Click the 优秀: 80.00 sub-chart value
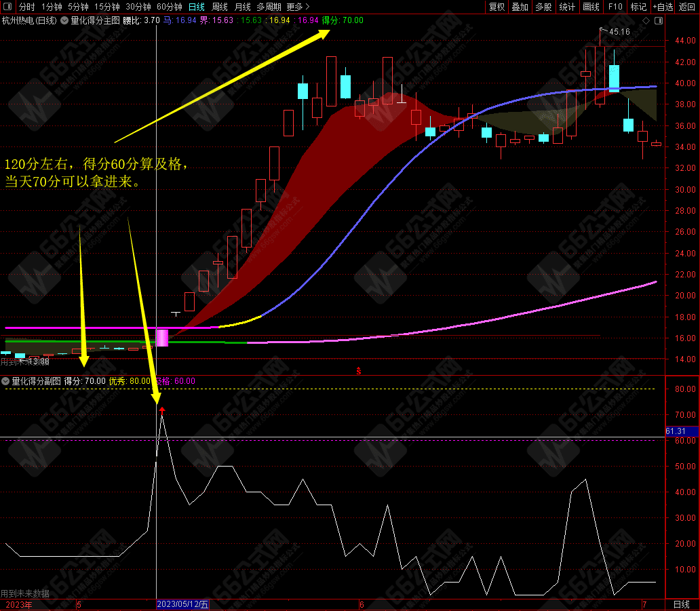The image size is (700, 611). coord(130,381)
